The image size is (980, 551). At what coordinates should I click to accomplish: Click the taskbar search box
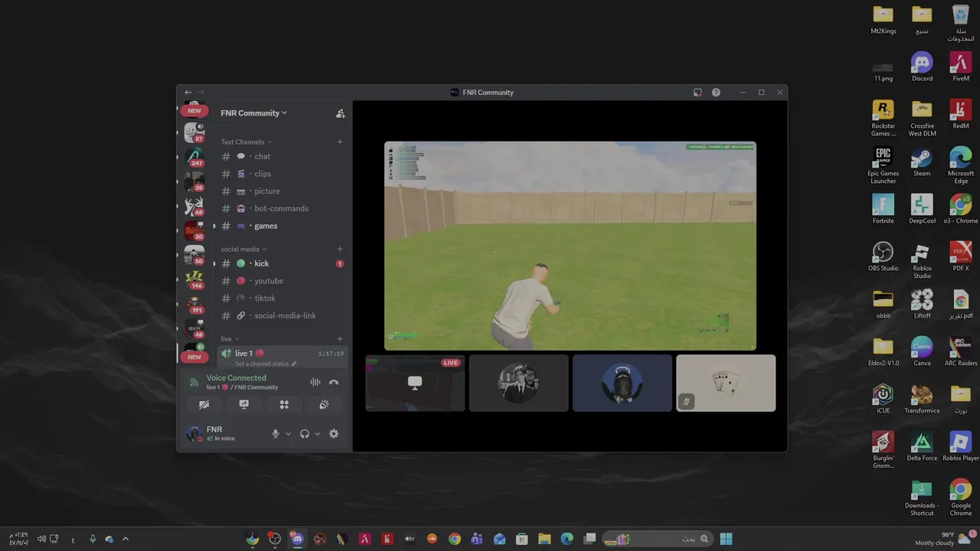(x=657, y=539)
